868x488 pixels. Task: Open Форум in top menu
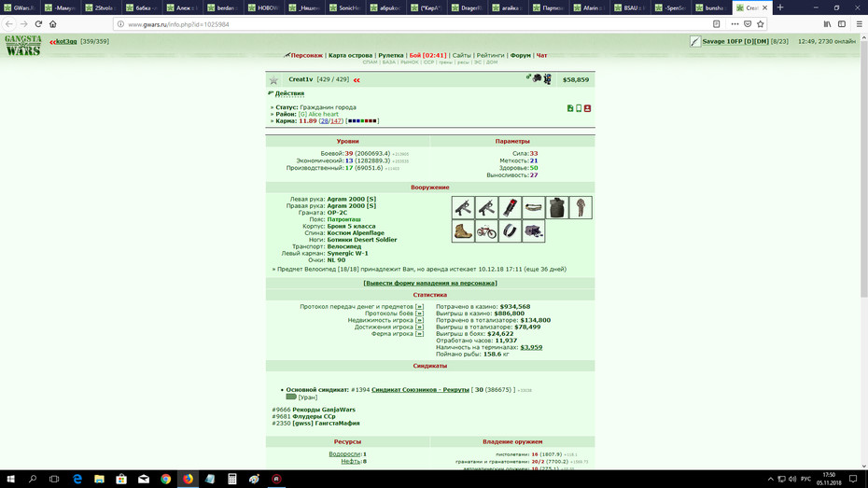(x=521, y=55)
